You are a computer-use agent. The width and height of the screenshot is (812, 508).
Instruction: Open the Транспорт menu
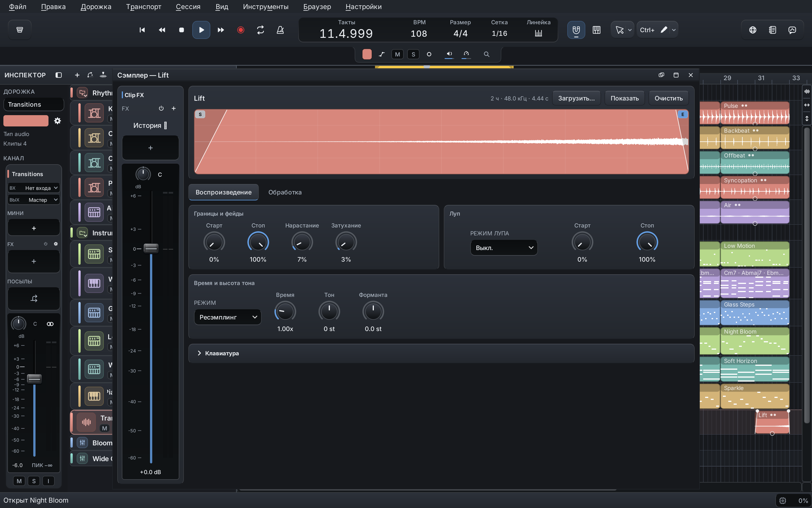click(144, 7)
